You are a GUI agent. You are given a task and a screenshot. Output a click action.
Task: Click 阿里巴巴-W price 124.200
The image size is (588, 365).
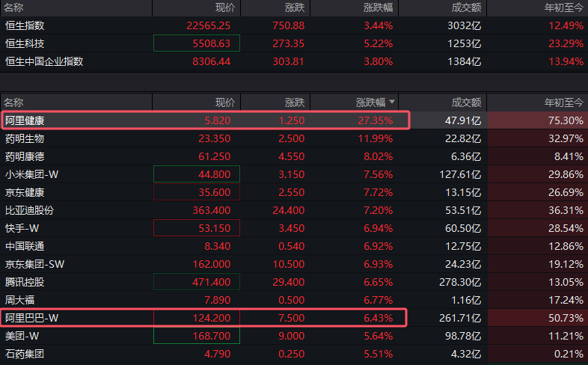click(212, 318)
